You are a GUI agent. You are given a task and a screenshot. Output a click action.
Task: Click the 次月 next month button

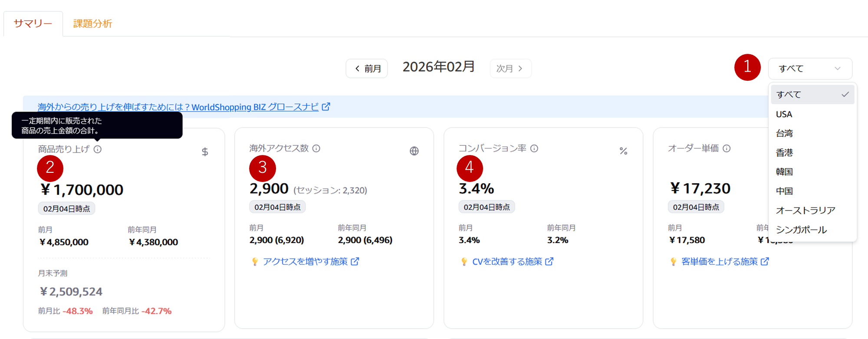(x=510, y=69)
